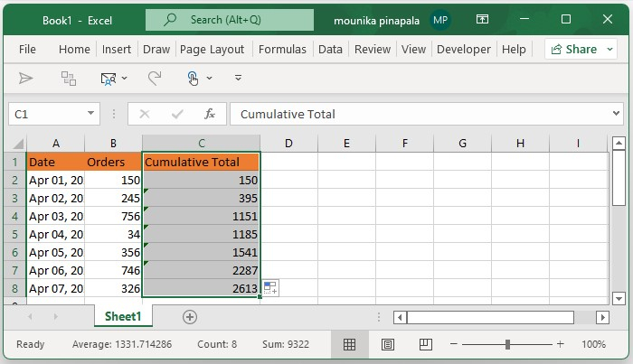This screenshot has height=364, width=633.
Task: Open the File menu
Action: click(x=27, y=50)
